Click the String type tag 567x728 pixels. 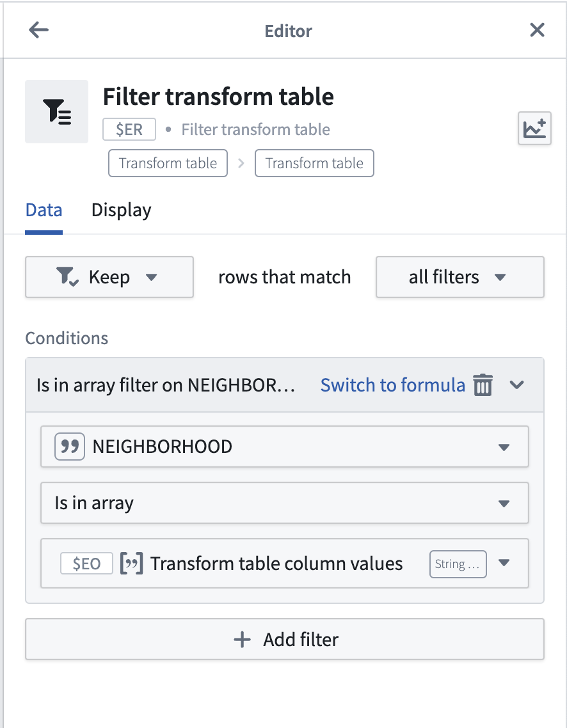pos(458,564)
